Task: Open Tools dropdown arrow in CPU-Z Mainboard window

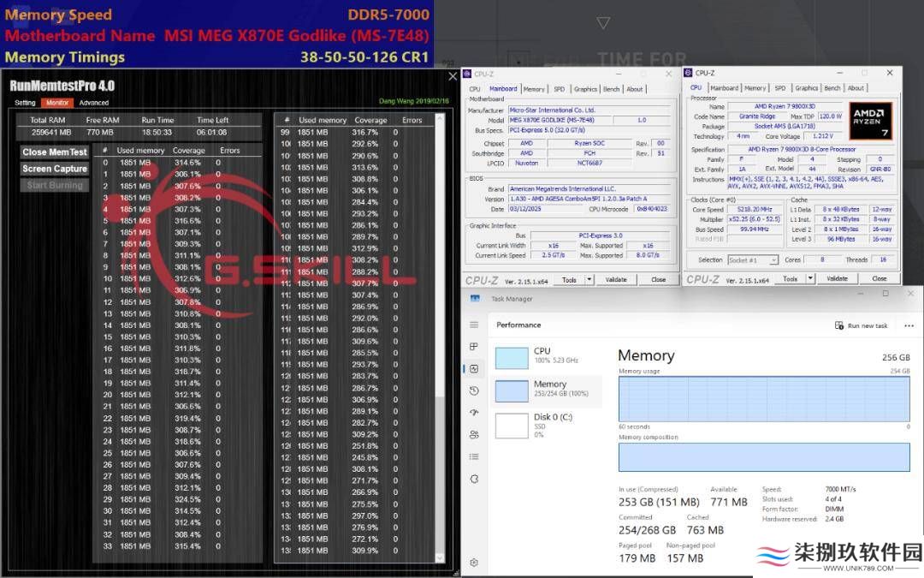Action: (x=589, y=279)
